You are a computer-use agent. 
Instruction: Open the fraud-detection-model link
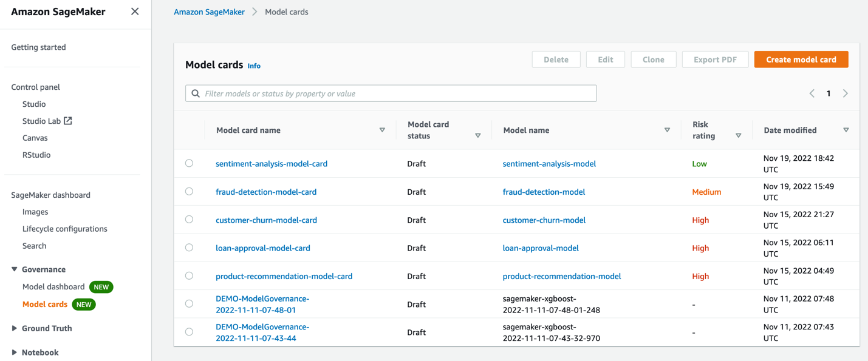544,192
